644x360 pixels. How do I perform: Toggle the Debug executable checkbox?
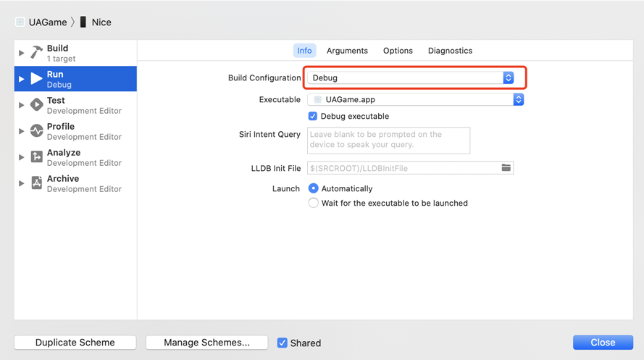313,116
